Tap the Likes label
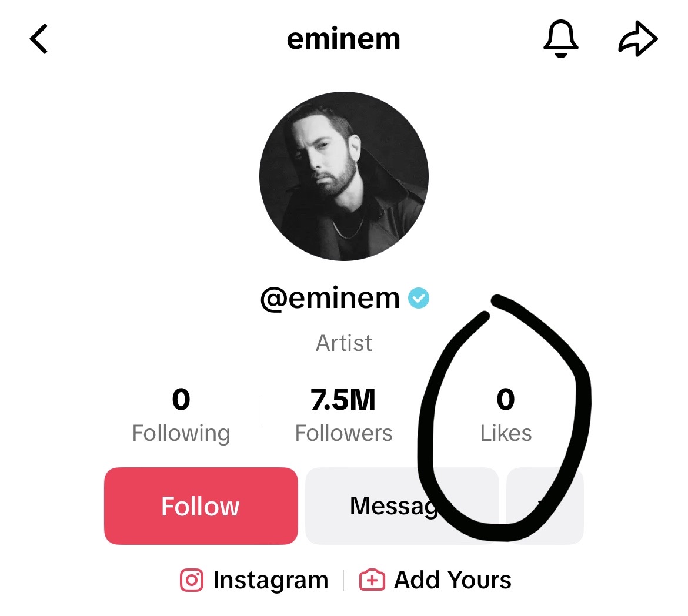 [x=506, y=433]
